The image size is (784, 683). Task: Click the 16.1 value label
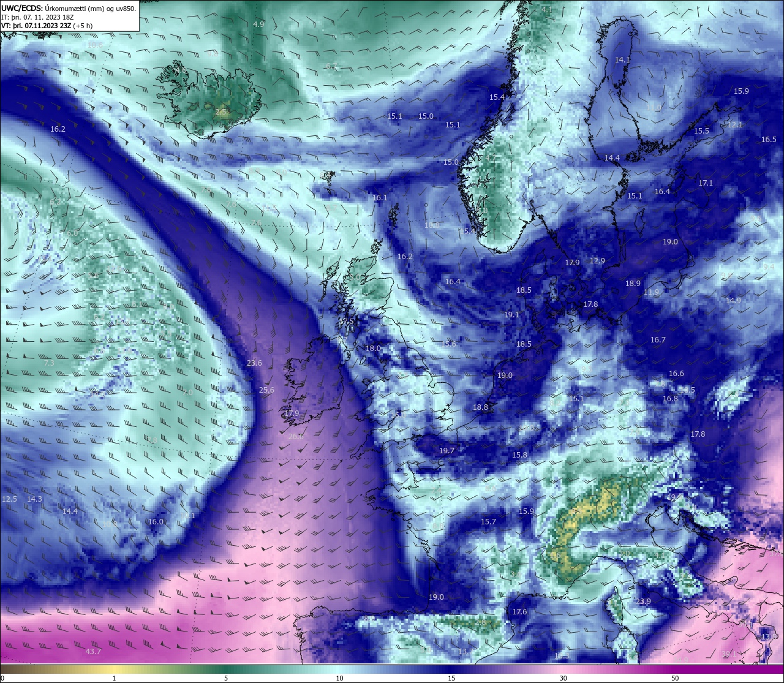(x=380, y=197)
